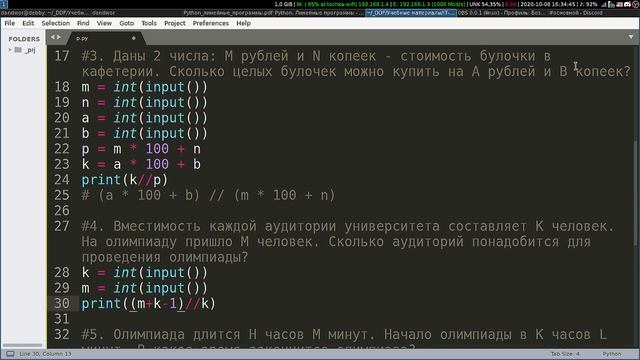
Task: Click line 29 m = int(input())
Action: click(144, 288)
